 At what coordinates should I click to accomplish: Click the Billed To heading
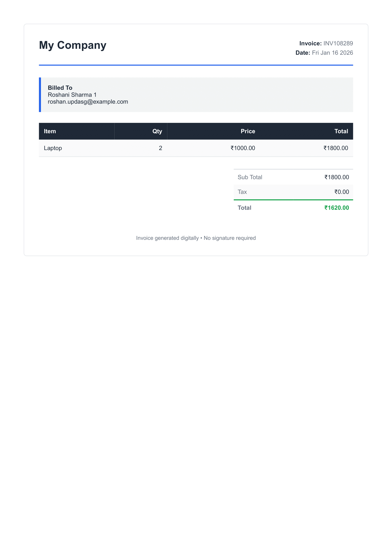tap(60, 88)
